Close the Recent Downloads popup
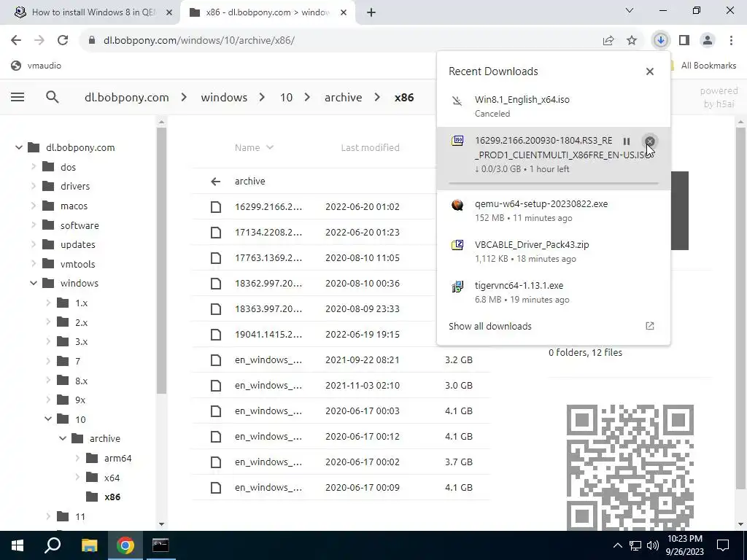 click(650, 71)
